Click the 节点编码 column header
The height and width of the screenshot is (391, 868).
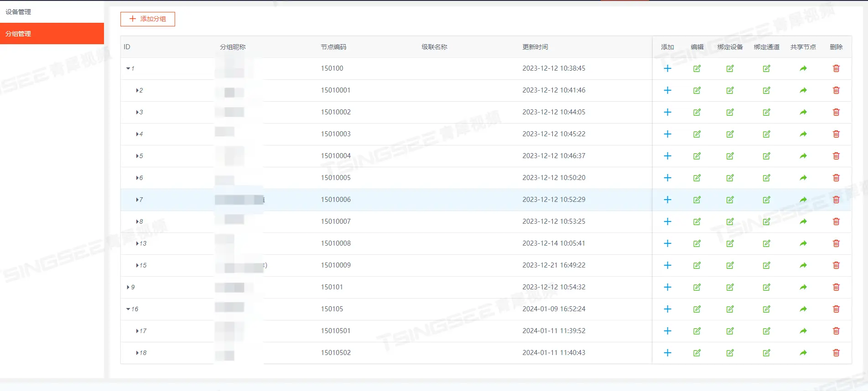point(333,47)
